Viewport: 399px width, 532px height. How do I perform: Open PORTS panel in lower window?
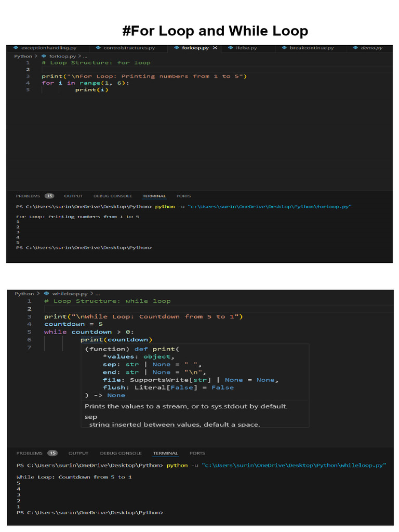point(197,453)
